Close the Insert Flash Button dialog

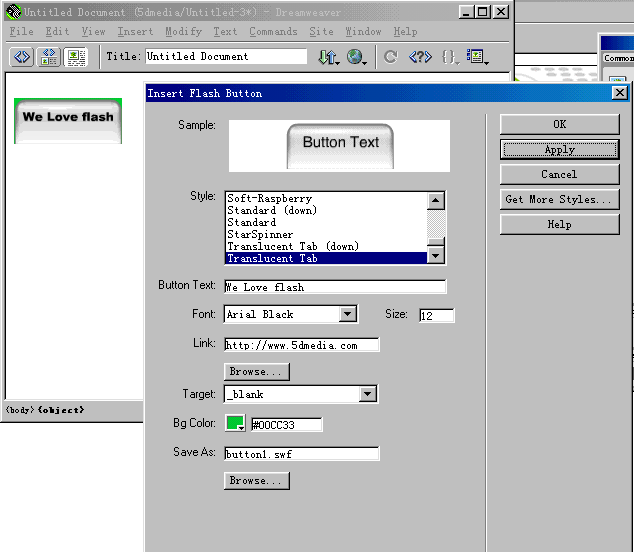pyautogui.click(x=620, y=93)
